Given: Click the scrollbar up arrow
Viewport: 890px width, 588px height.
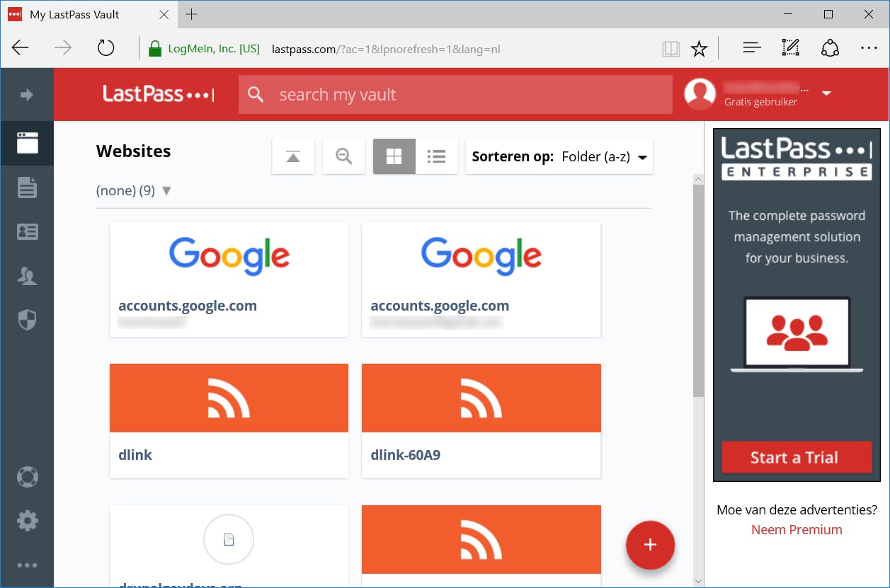Looking at the screenshot, I should [699, 180].
